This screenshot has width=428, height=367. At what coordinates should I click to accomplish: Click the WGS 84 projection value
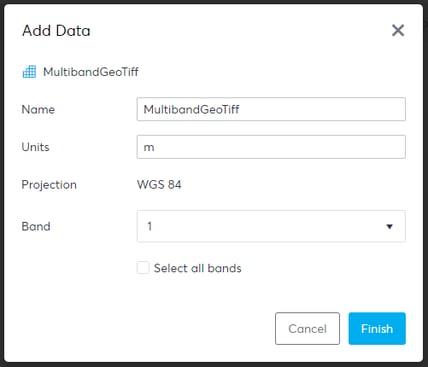coord(159,185)
